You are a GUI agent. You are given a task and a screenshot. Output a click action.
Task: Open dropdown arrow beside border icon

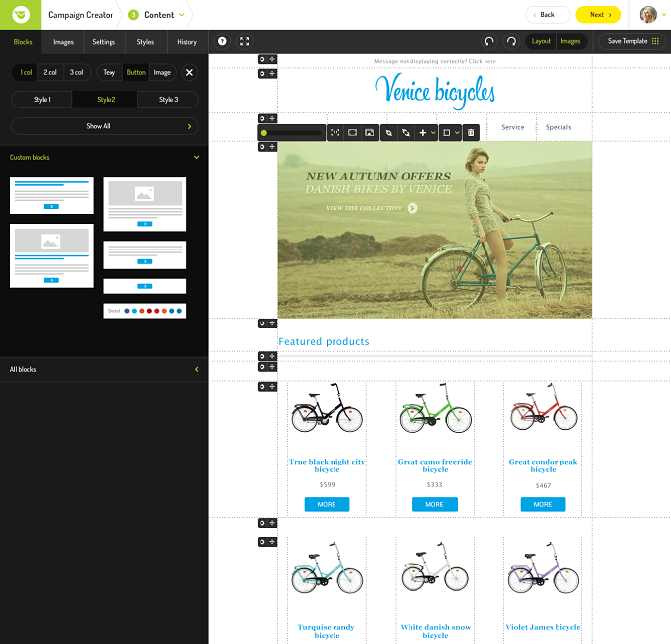click(457, 133)
